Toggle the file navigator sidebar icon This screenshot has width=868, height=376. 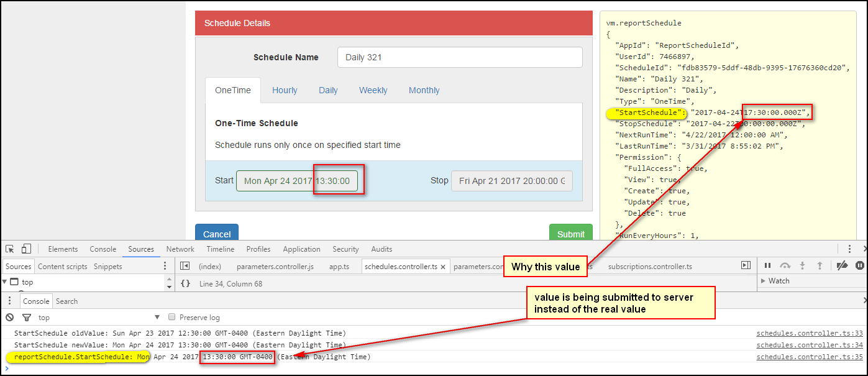(x=185, y=266)
